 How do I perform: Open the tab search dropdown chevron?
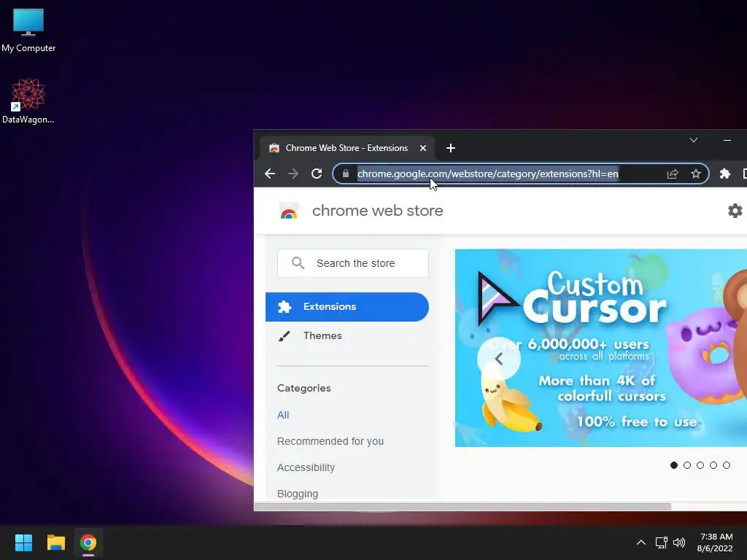694,140
